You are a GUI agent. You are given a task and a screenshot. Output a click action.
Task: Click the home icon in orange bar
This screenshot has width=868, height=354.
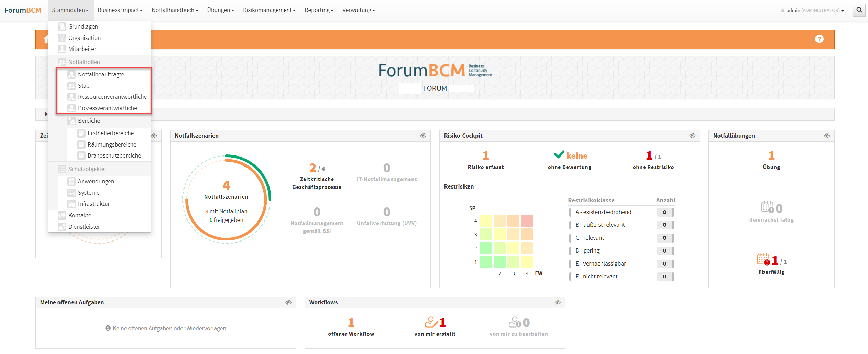[46, 40]
